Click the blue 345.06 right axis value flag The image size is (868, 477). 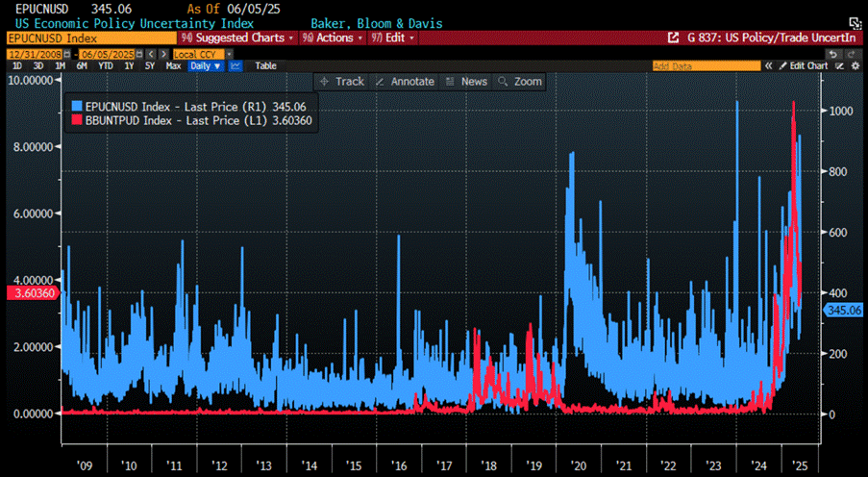pos(844,311)
